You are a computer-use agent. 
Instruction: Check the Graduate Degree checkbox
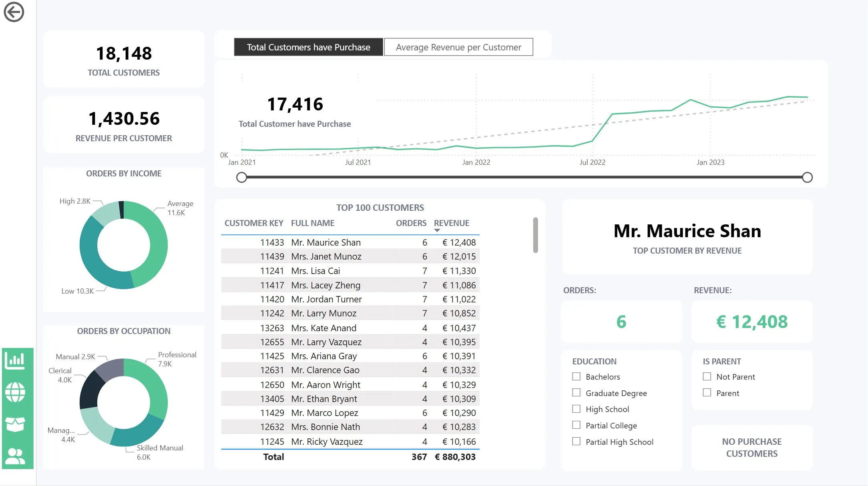[x=576, y=393]
